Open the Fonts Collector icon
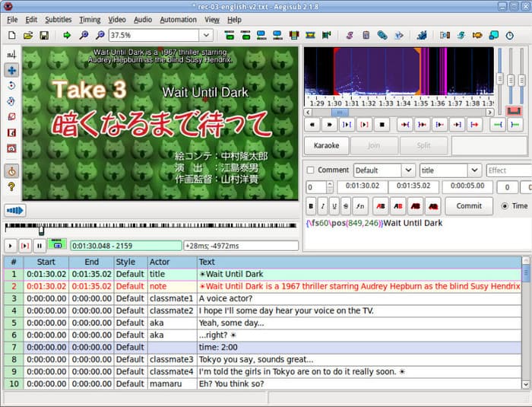 (399, 35)
